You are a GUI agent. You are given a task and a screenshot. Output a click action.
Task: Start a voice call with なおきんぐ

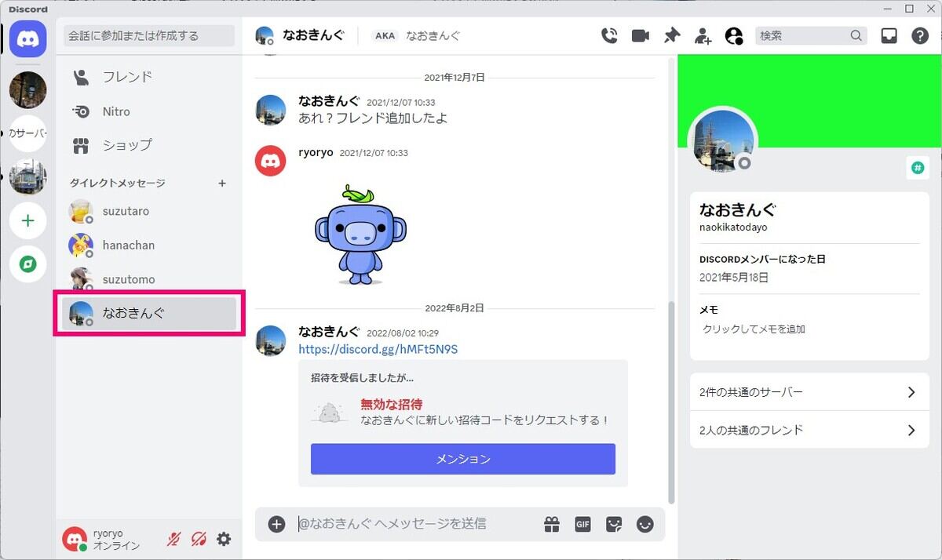[610, 35]
